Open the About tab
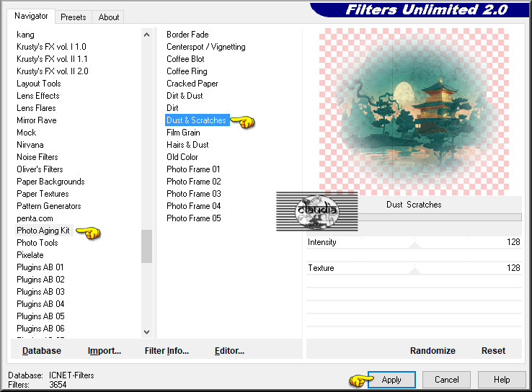 click(109, 17)
